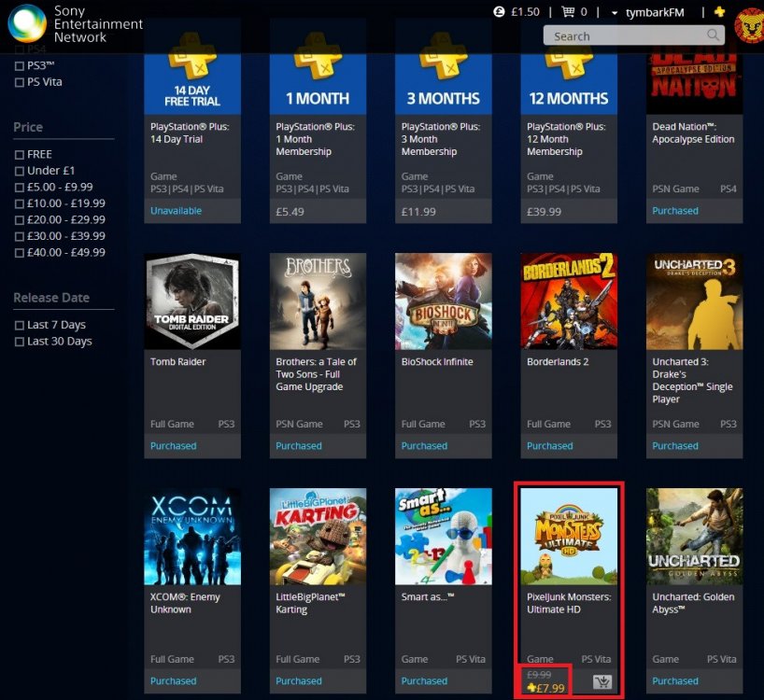Click the Purchased label under Tomb Raider
This screenshot has height=700, width=764.
tap(174, 446)
